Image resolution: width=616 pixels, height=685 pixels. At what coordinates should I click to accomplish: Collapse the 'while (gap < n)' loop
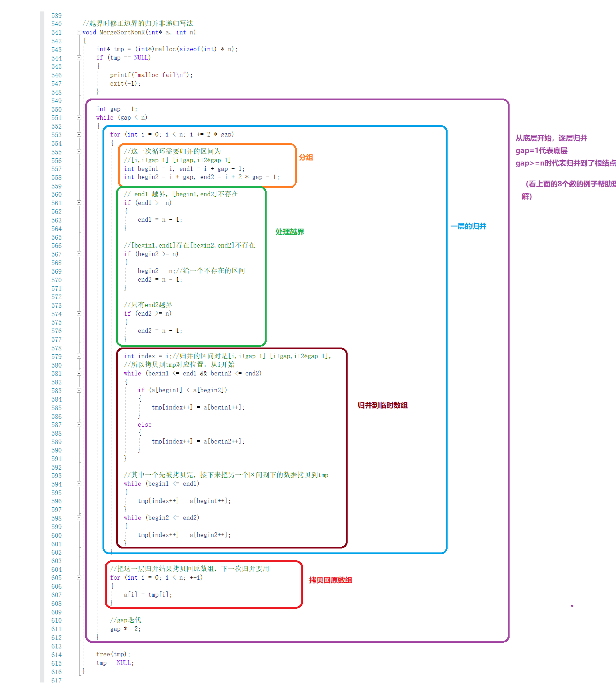79,118
